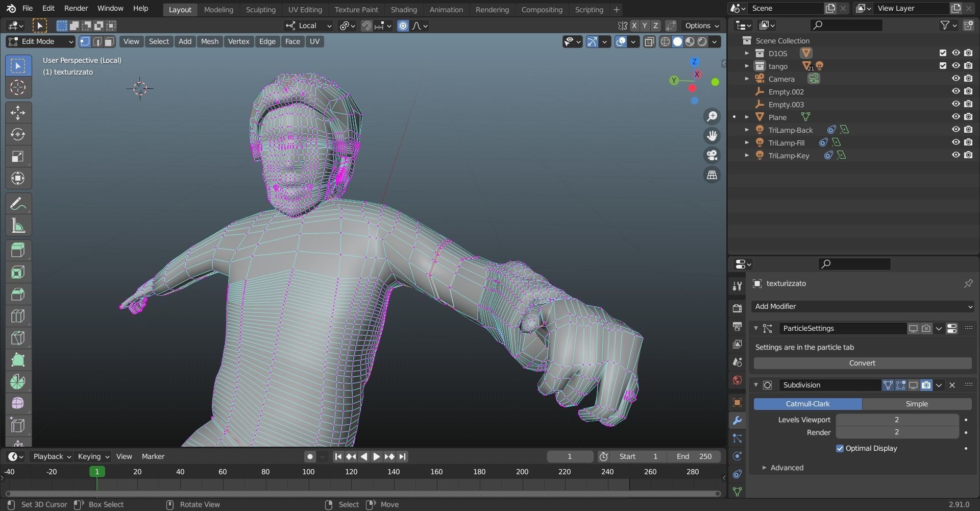The width and height of the screenshot is (980, 511).
Task: Enable rendered viewport shading
Action: [x=702, y=42]
